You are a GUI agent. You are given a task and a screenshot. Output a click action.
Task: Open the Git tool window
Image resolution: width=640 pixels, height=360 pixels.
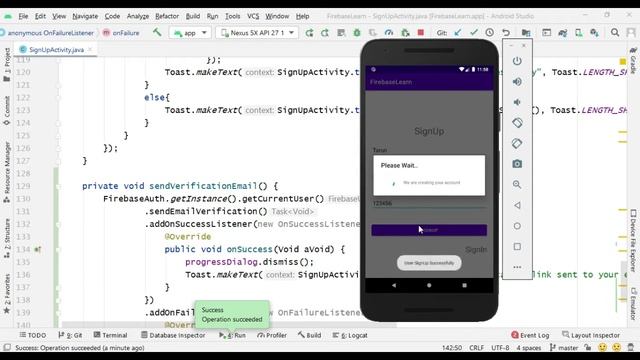point(70,335)
